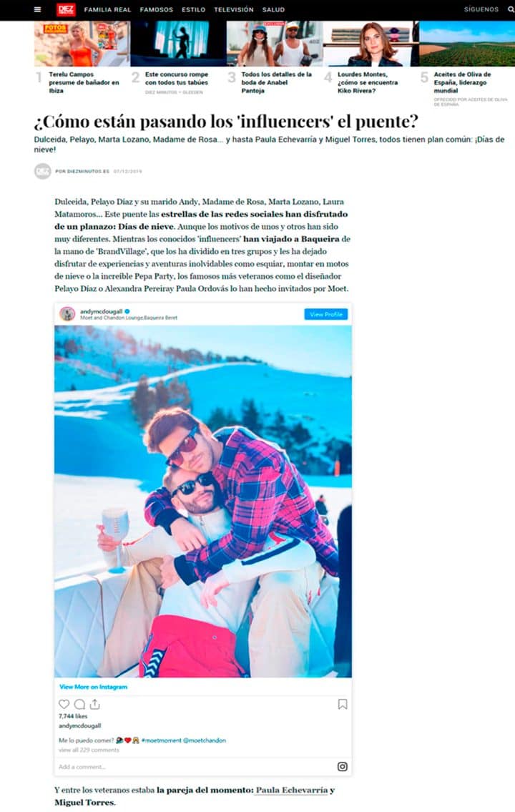Save post with bookmark icon
The height and width of the screenshot is (812, 515).
click(x=342, y=704)
